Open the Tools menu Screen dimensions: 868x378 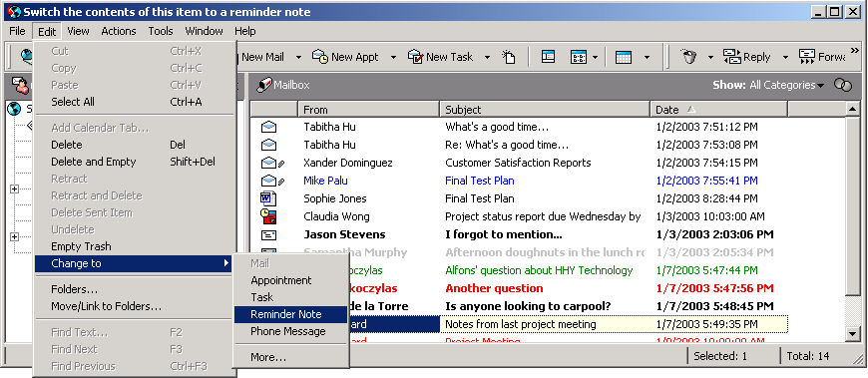click(161, 31)
